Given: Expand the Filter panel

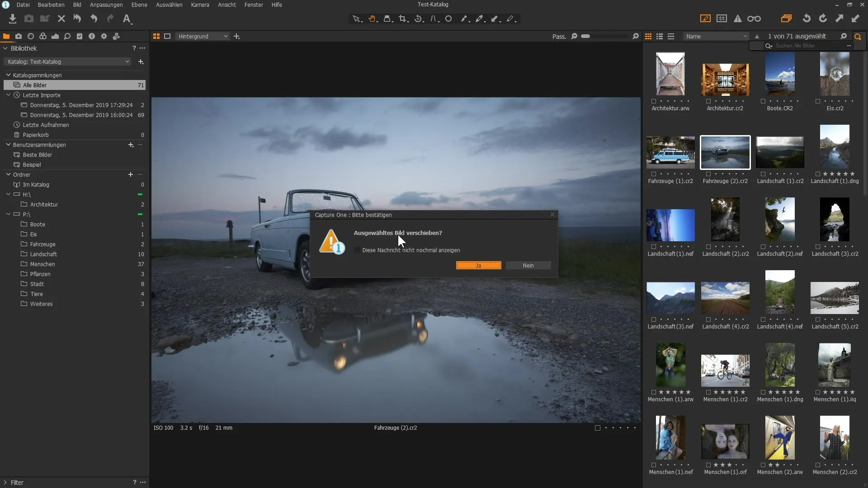Looking at the screenshot, I should tap(5, 483).
